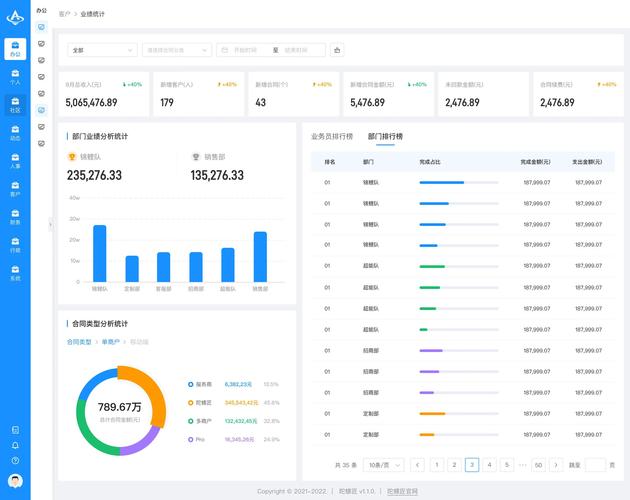
Task: Open the 10条/页 page size dropdown
Action: click(384, 465)
